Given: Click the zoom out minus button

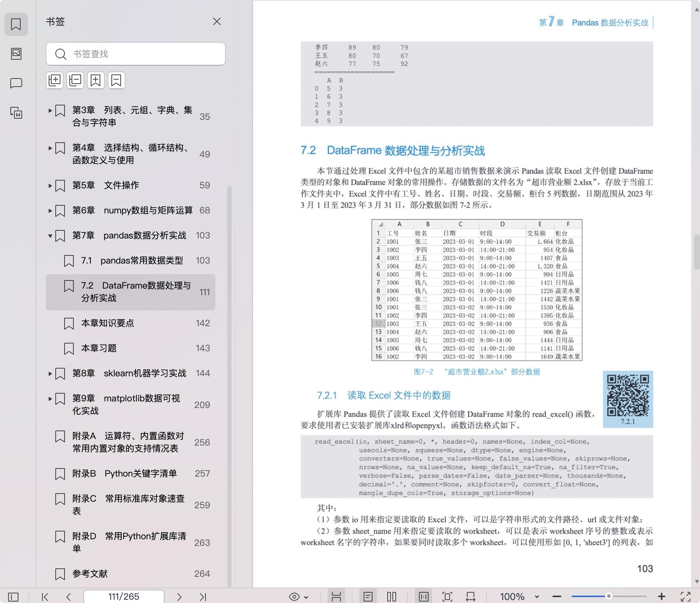Looking at the screenshot, I should tap(557, 597).
